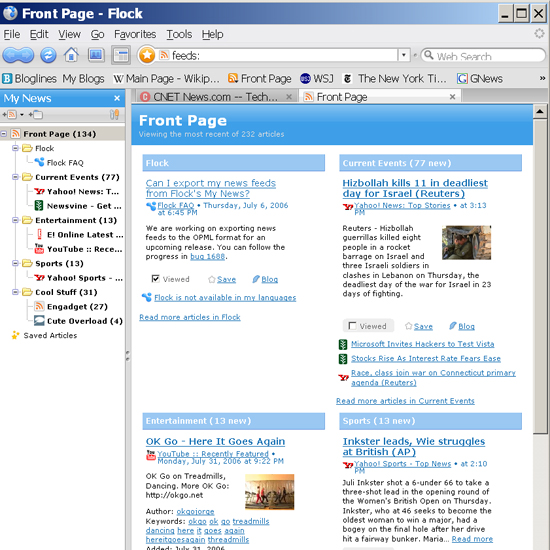Open the add-feed dropdown arrow in sidebar
550x550 pixels.
(x=22, y=115)
